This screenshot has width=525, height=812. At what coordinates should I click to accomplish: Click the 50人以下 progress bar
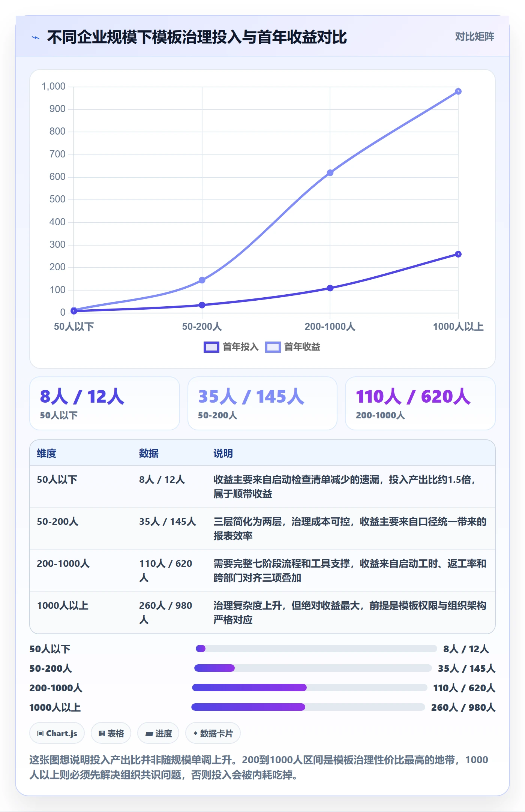click(316, 649)
